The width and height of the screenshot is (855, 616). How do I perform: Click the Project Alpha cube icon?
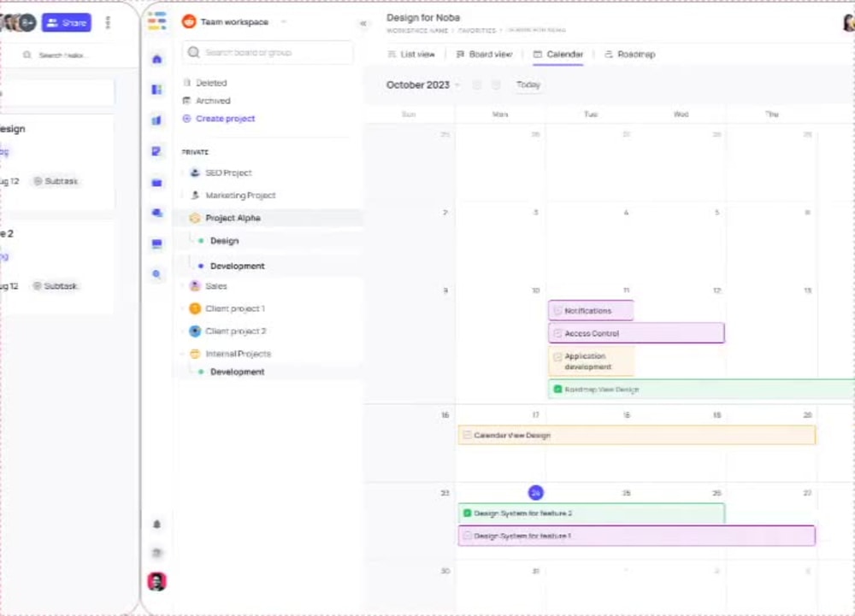(x=195, y=218)
